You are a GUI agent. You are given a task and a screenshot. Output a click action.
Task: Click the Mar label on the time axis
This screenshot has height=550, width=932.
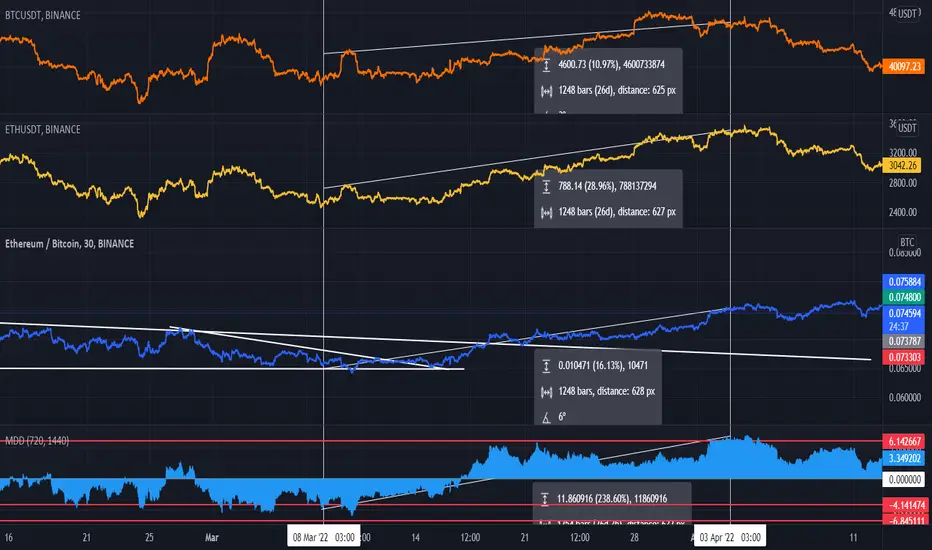click(x=212, y=538)
